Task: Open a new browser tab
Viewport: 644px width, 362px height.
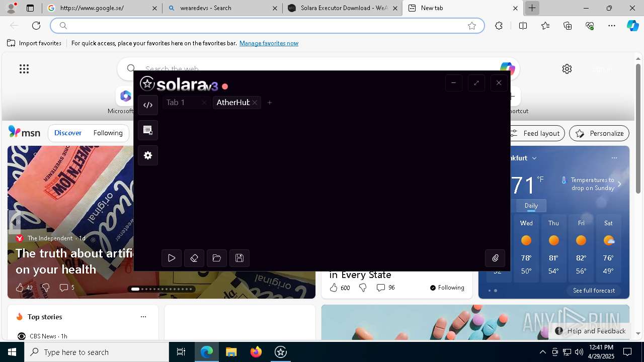Action: 532,8
